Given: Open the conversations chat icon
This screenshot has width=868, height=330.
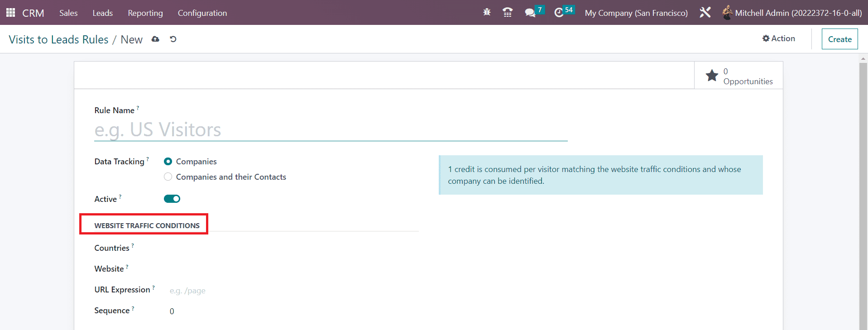Looking at the screenshot, I should coord(530,13).
